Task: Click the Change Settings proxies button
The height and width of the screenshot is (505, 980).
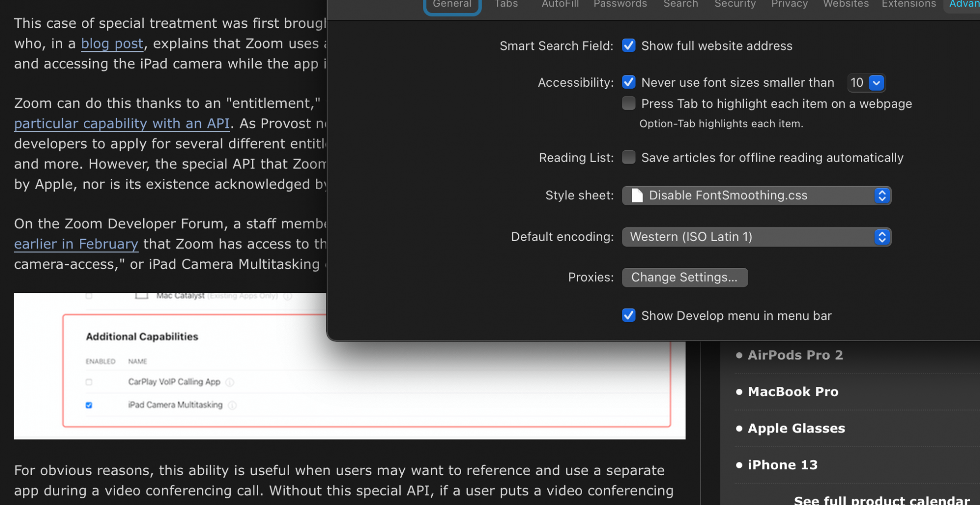Action: tap(685, 277)
